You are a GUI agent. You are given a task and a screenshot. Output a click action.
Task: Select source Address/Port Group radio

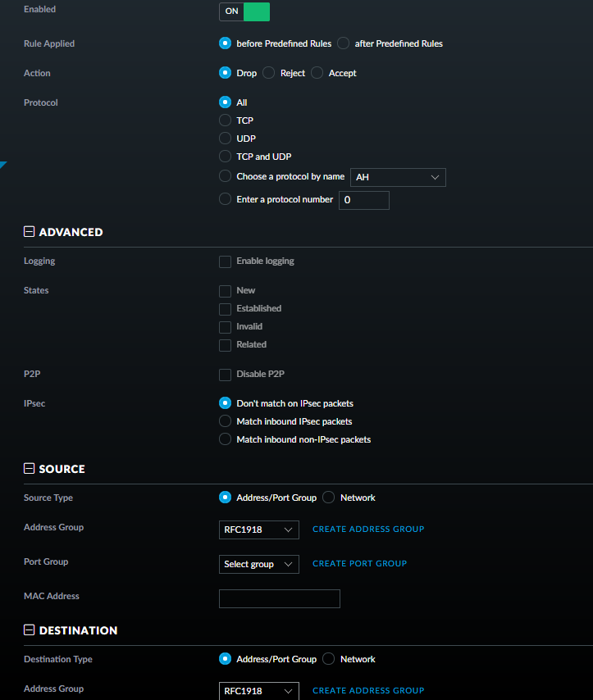pos(226,498)
